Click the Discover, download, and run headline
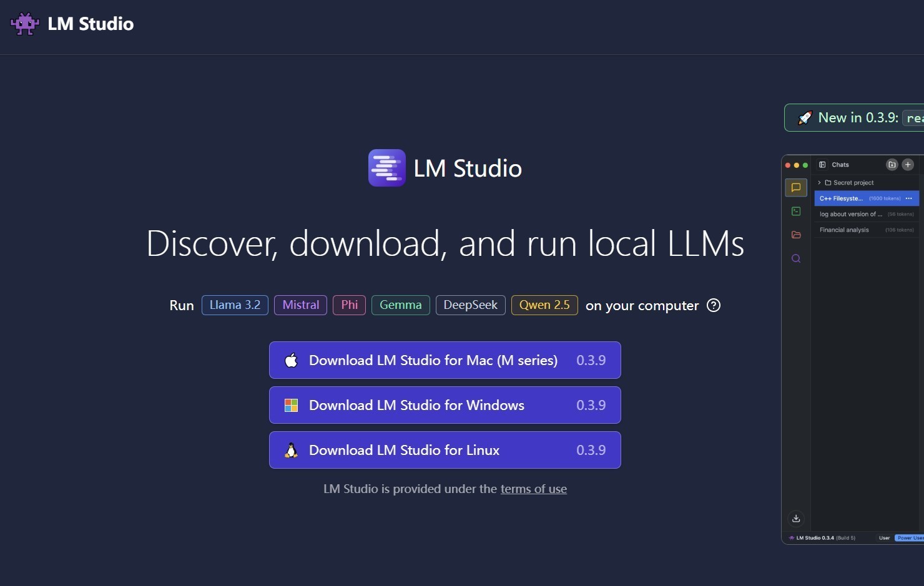924x586 pixels. pyautogui.click(x=445, y=243)
